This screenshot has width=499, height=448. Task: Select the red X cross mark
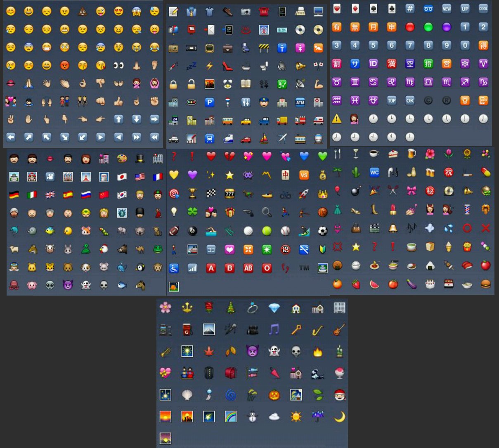[x=485, y=228]
